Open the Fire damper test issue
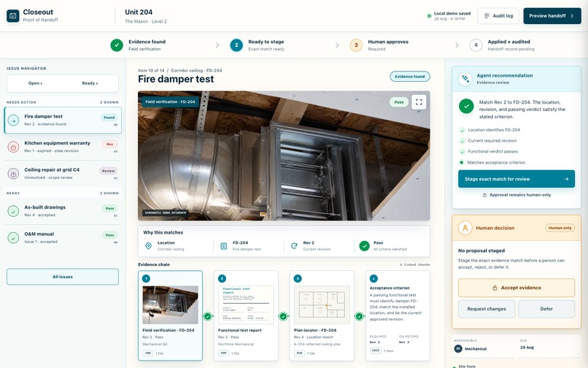The height and width of the screenshot is (368, 588). tap(63, 120)
